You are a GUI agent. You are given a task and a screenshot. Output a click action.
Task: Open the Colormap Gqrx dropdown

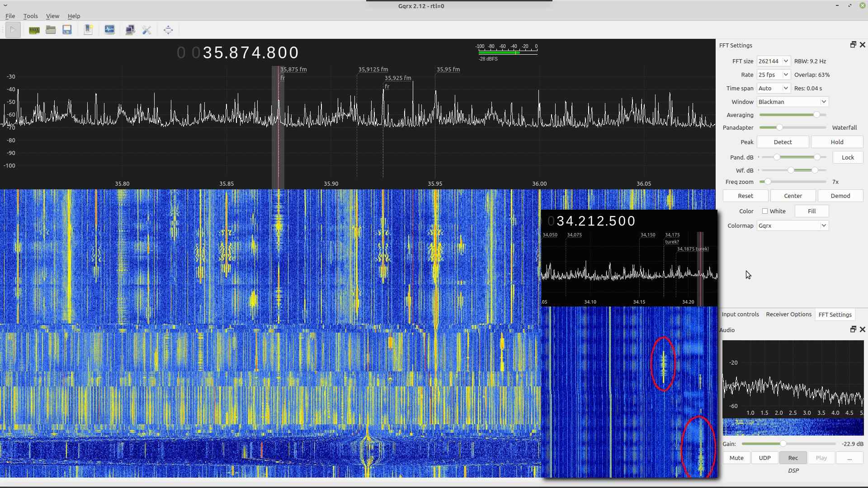[x=793, y=225]
